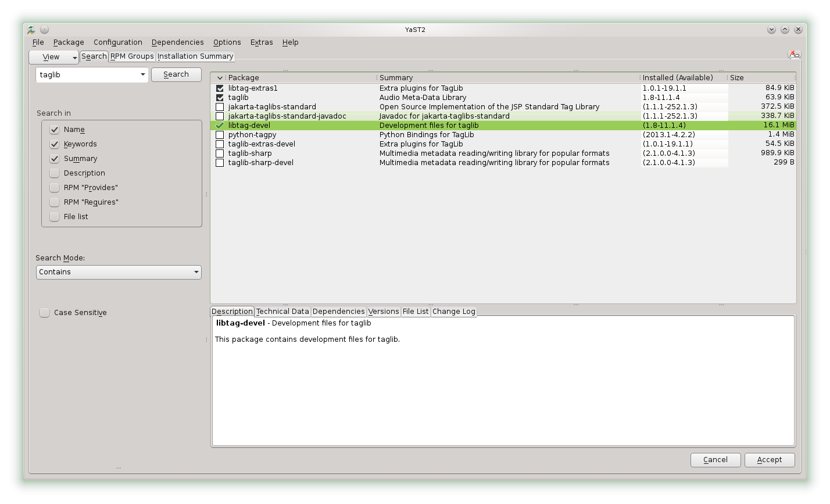Enable searching in RPM "Requires"
Viewport: 830px width, 504px height.
click(x=55, y=202)
